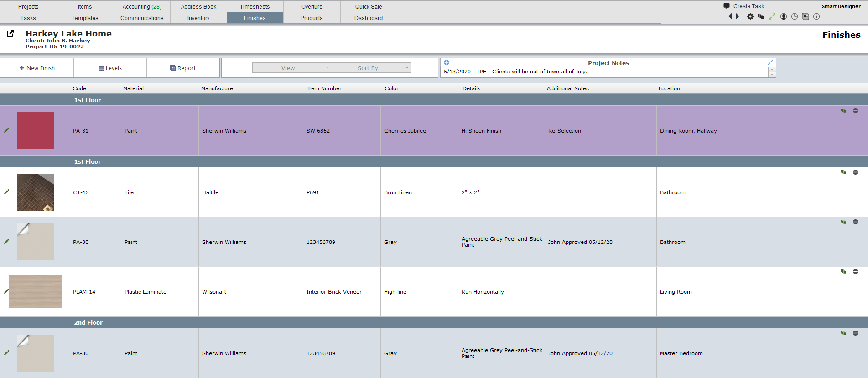The image size is (868, 378).
Task: Click the green expand arrows icon
Action: pyautogui.click(x=772, y=16)
